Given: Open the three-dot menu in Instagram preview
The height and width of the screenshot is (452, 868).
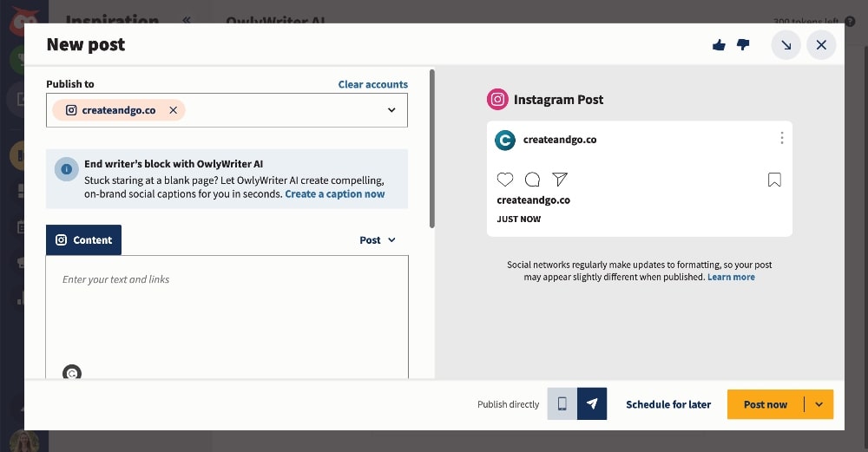Looking at the screenshot, I should (782, 138).
